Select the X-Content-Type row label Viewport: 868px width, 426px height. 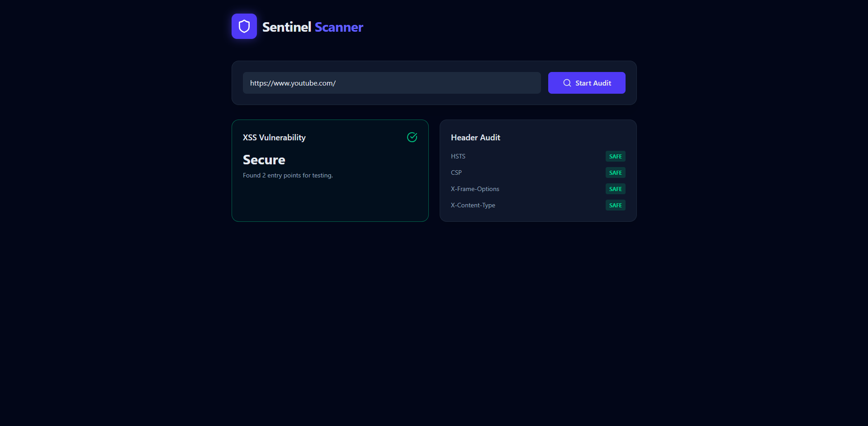click(x=473, y=205)
